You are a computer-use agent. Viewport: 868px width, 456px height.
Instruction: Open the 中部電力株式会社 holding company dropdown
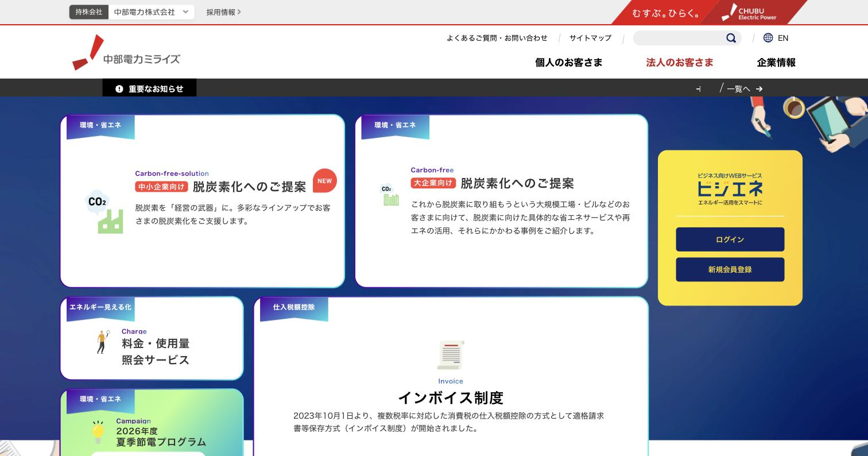pos(152,12)
